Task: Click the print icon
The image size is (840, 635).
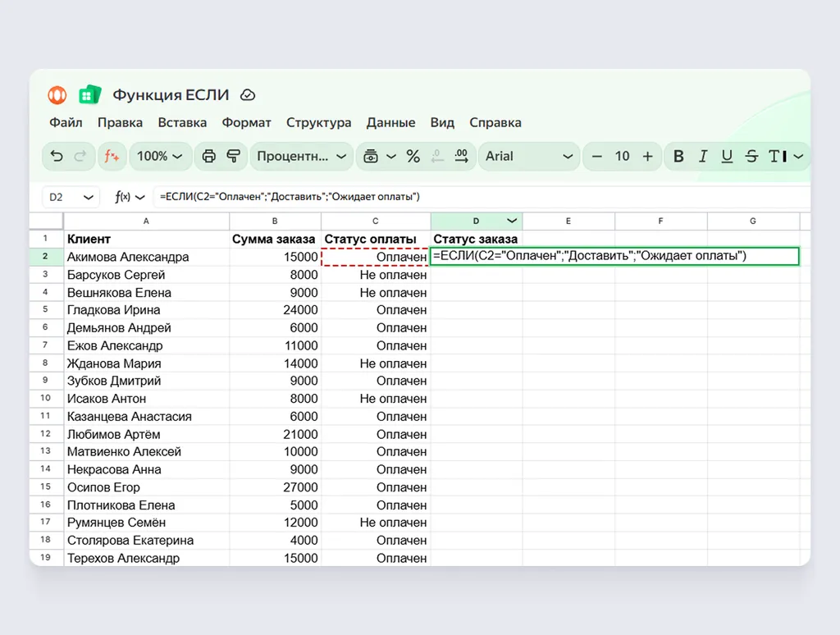Action: tap(209, 156)
